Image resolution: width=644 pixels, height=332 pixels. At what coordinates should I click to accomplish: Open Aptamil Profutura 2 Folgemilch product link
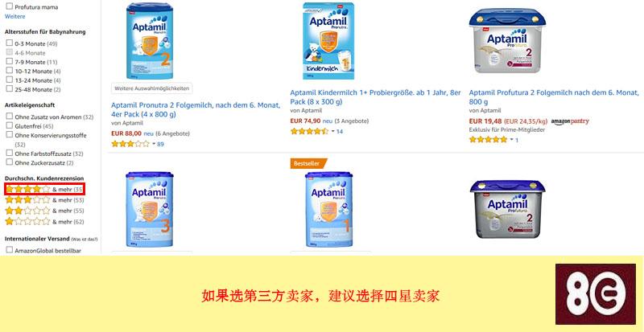point(554,97)
